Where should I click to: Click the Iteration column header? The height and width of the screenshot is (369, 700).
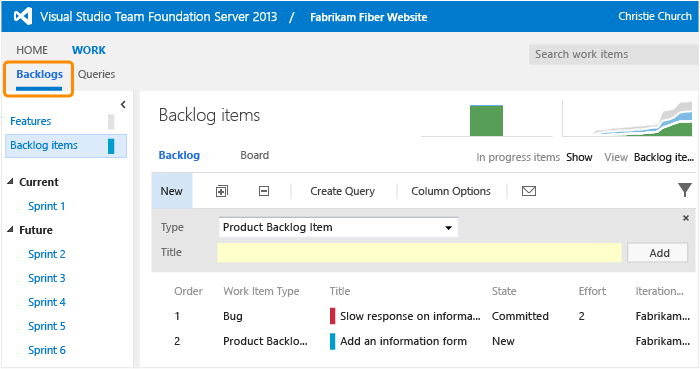click(659, 291)
